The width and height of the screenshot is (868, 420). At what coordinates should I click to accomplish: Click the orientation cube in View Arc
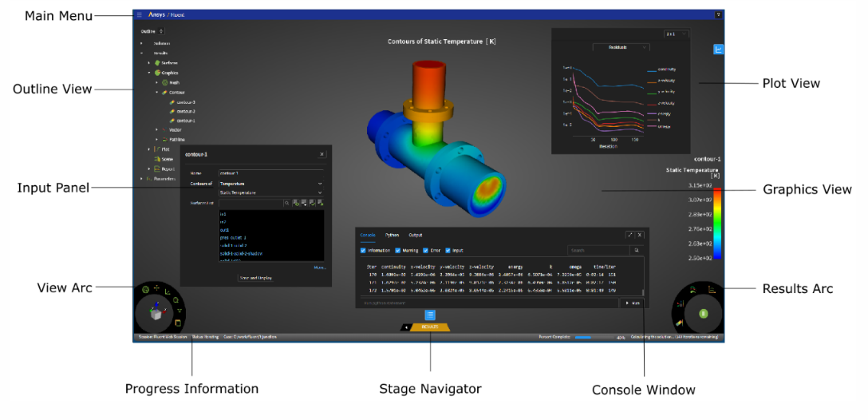(156, 315)
